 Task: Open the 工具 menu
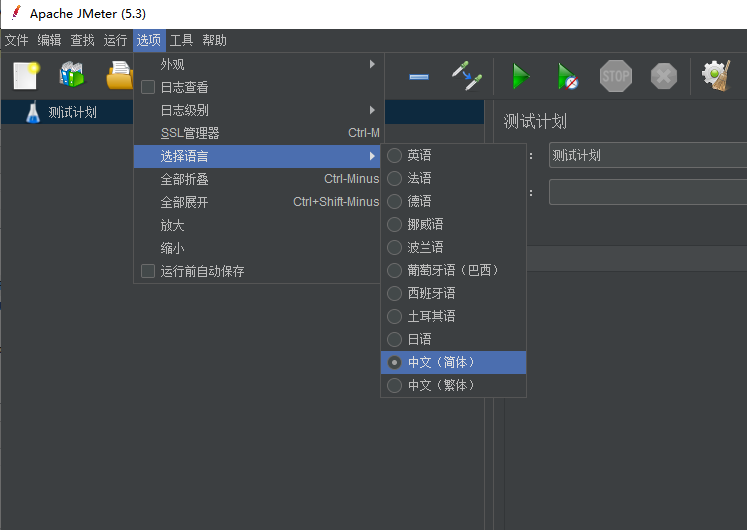pyautogui.click(x=182, y=40)
